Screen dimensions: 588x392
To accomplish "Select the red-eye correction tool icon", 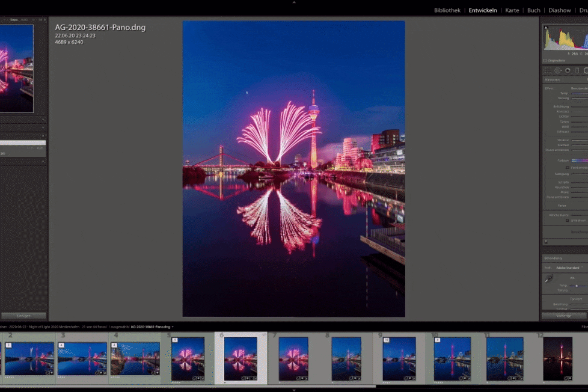I will [x=568, y=70].
